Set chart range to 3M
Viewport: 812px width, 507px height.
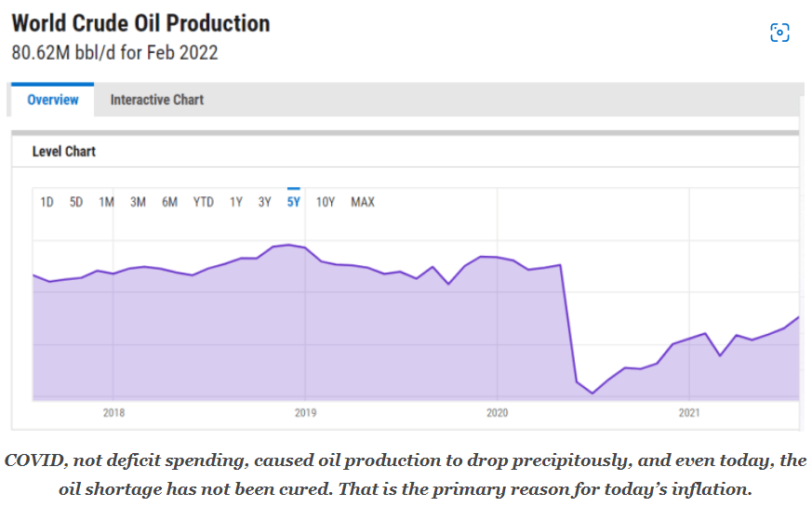coord(138,202)
